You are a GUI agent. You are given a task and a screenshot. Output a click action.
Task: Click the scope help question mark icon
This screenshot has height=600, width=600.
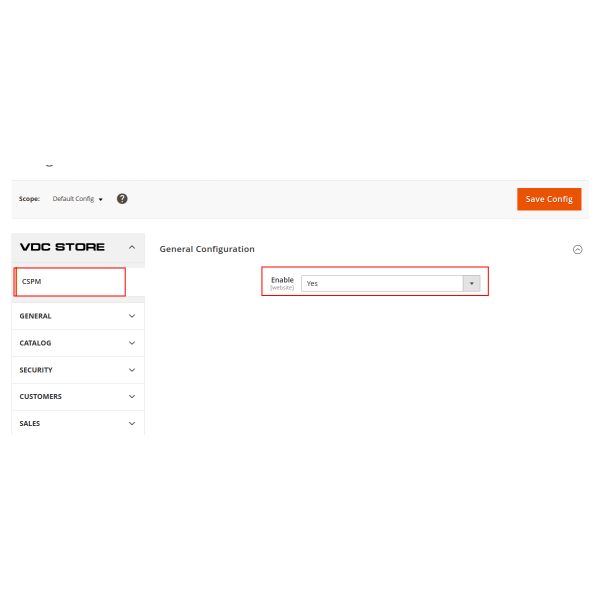122,199
